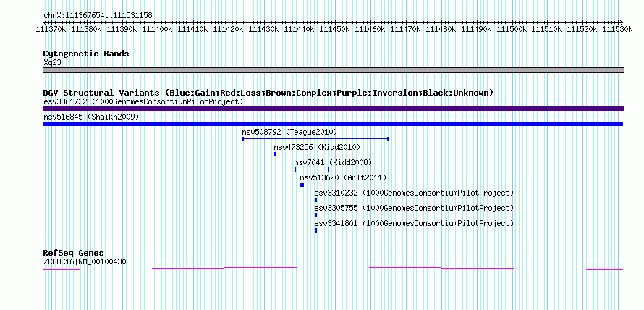644x310 pixels.
Task: Click ruler tick labeled 111370k
Action: coord(51,29)
